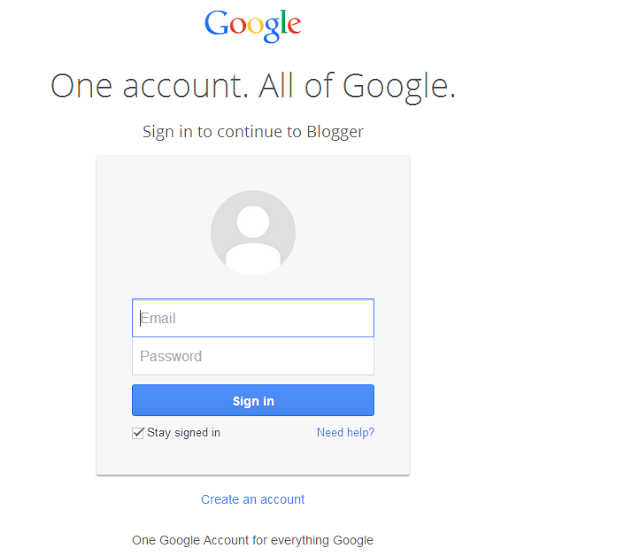Click the word Blogger in the subtitle
Viewport: 640px width, 556px height.
[x=335, y=132]
